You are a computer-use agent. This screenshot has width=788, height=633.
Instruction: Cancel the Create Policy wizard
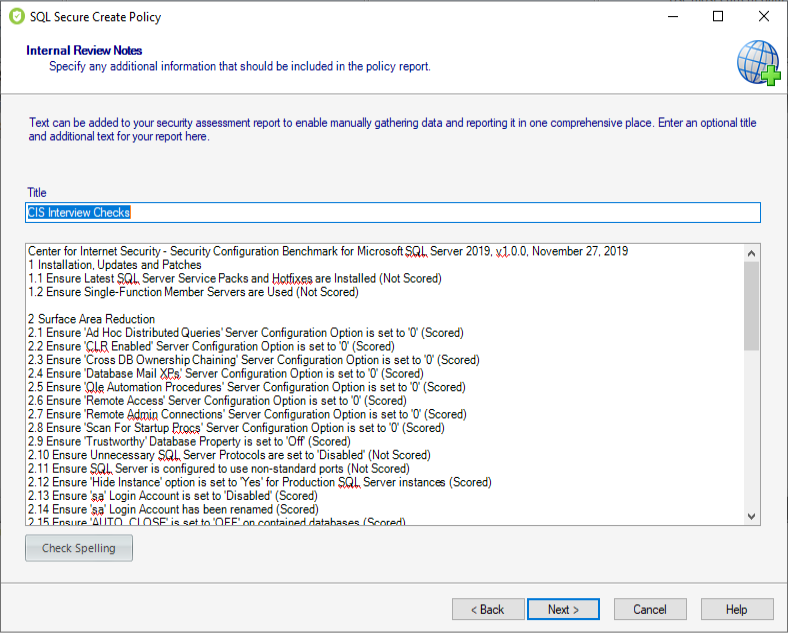[x=650, y=609]
